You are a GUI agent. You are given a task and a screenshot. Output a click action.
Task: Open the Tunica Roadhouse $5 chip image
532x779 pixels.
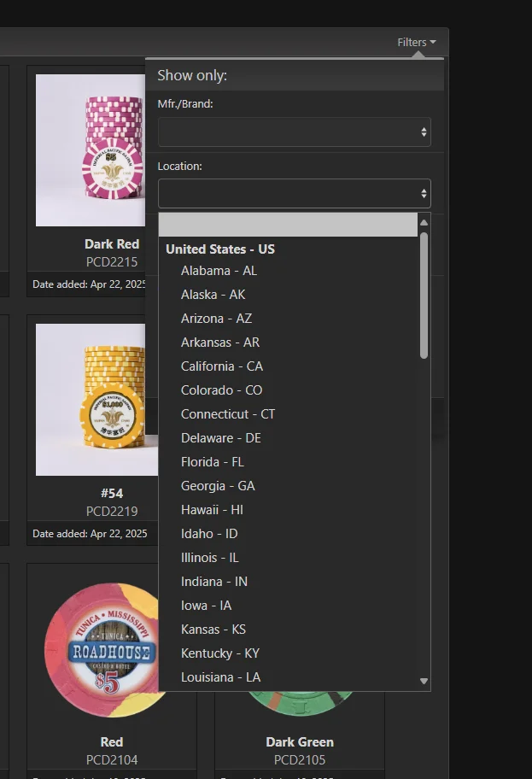point(102,650)
